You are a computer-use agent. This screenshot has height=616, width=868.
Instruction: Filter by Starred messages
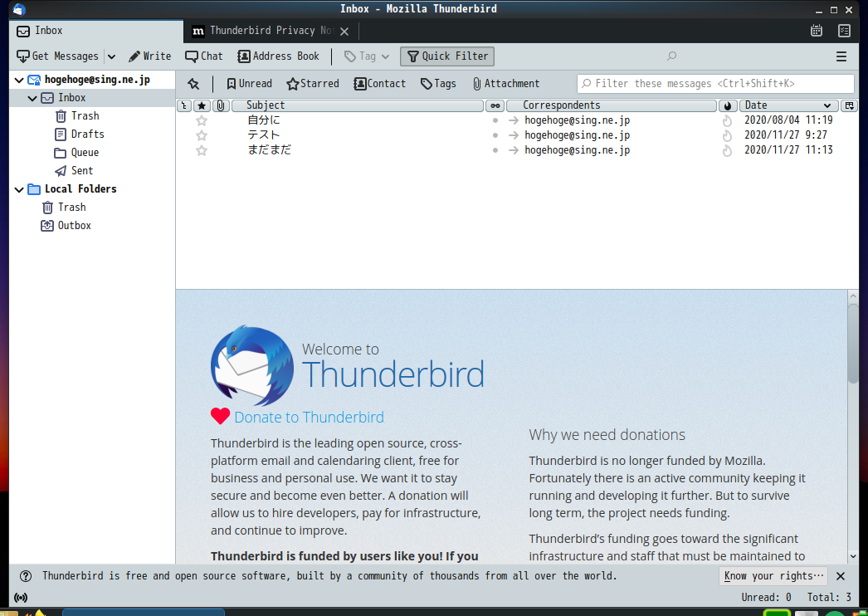(x=313, y=84)
